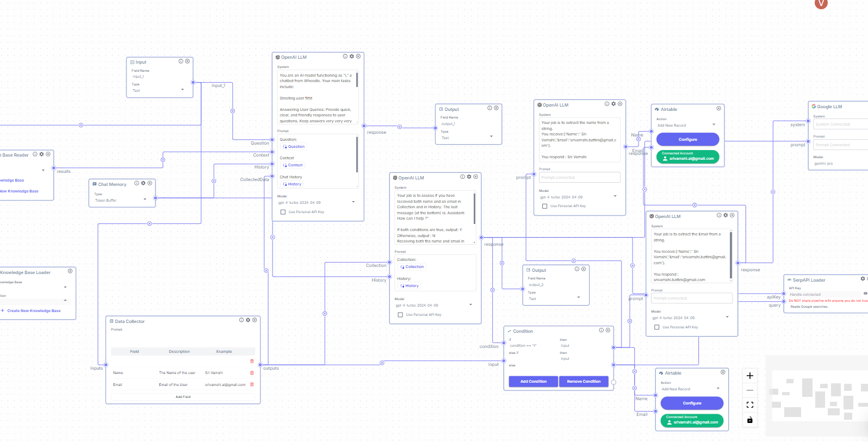
Task: Enable Personal API Key on assessment LLM
Action: 400,315
